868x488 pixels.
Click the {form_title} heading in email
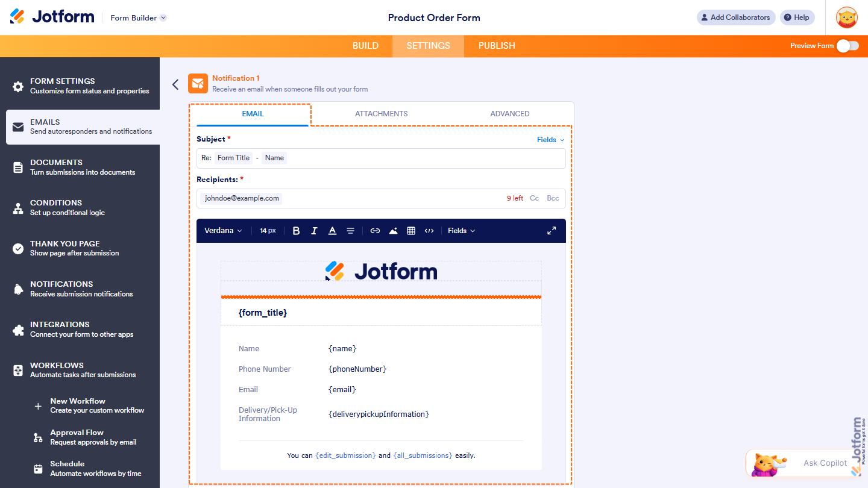coord(263,313)
